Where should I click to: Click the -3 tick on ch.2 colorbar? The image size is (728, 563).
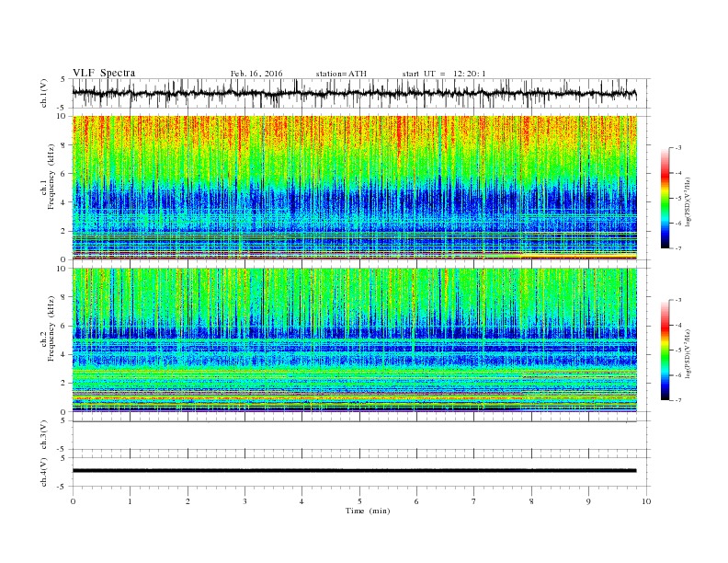pos(678,300)
